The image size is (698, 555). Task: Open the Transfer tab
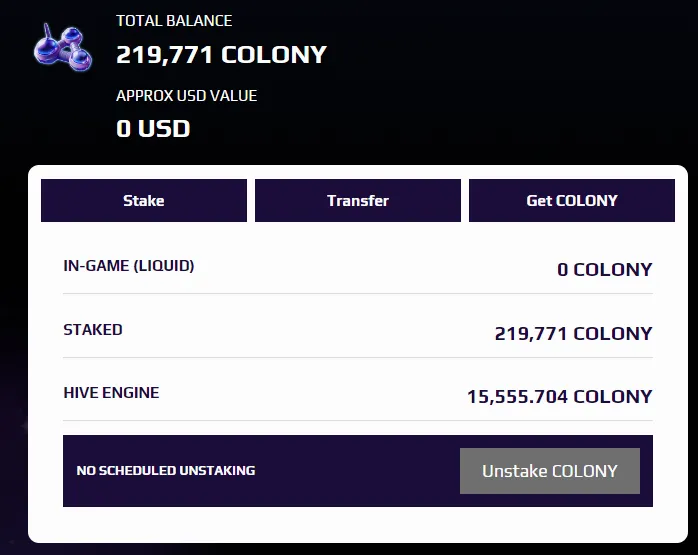[358, 200]
